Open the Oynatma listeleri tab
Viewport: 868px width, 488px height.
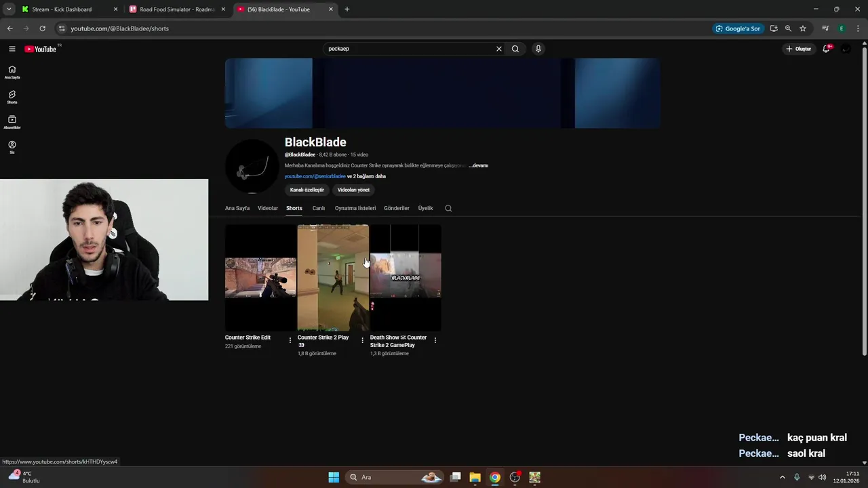coord(355,208)
